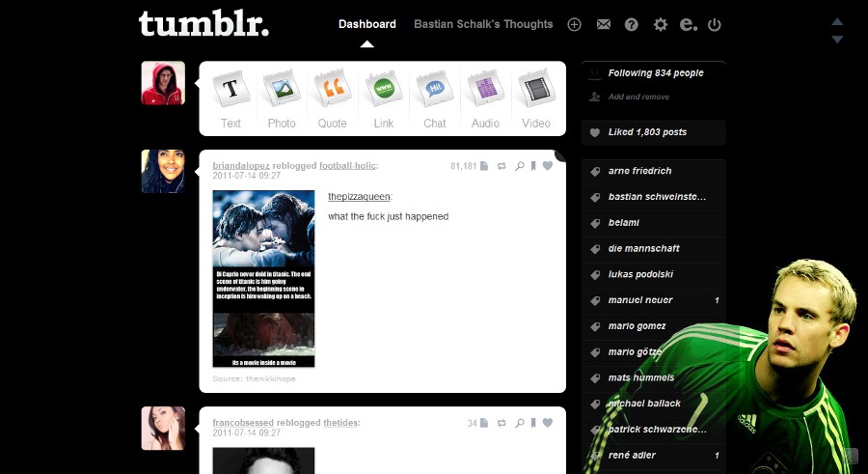This screenshot has height=474, width=868.
Task: Open football-holic blog link
Action: point(347,166)
